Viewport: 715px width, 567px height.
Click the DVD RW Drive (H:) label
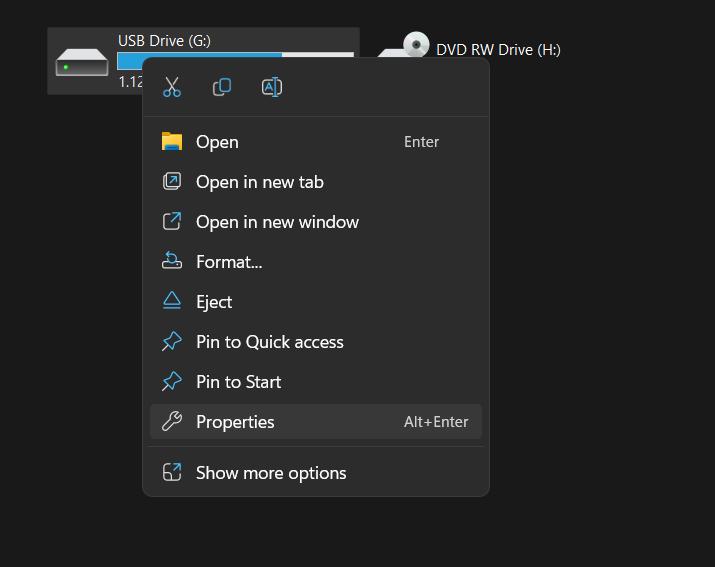pos(498,50)
